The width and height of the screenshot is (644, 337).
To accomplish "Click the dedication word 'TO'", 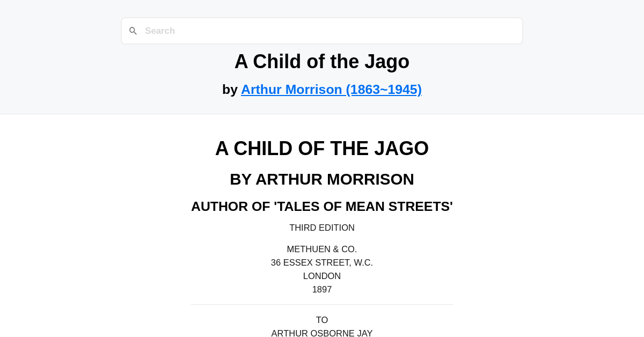I will (x=322, y=320).
